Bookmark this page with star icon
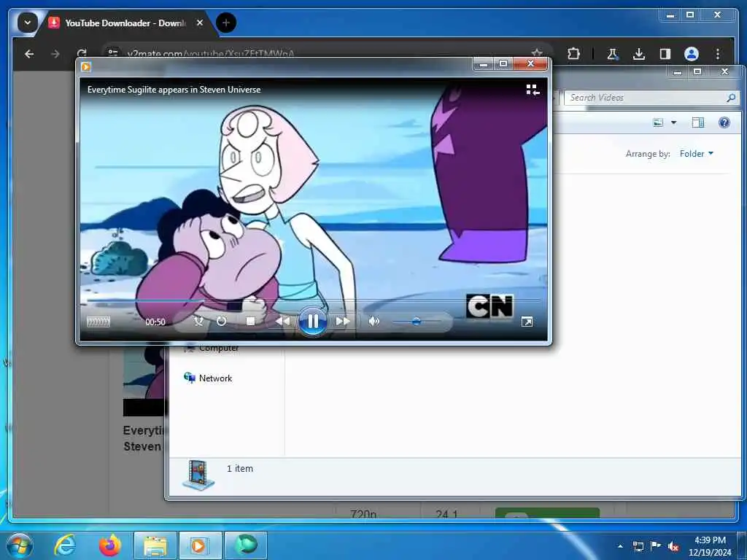This screenshot has height=560, width=747. click(537, 52)
